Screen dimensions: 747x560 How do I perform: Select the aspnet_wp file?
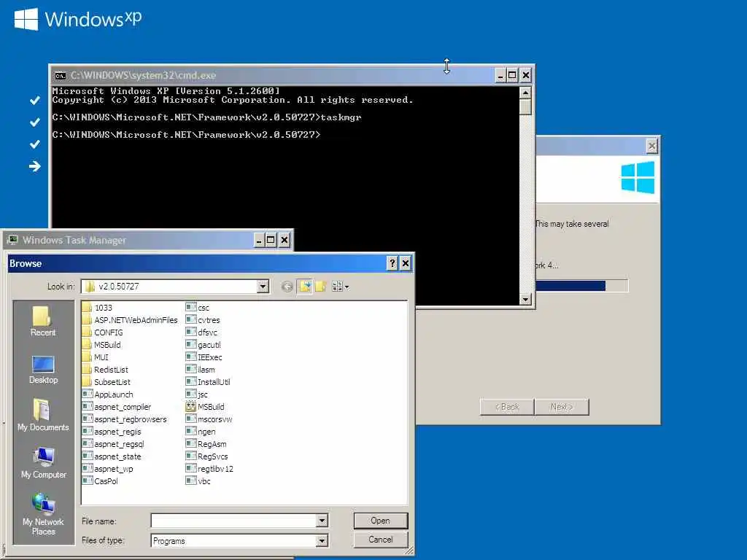click(108, 469)
